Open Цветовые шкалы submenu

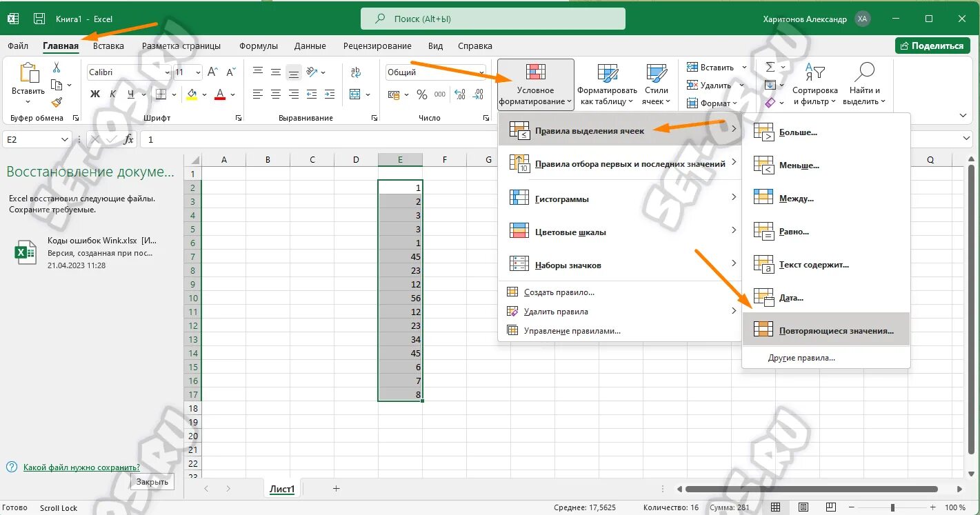pyautogui.click(x=620, y=232)
